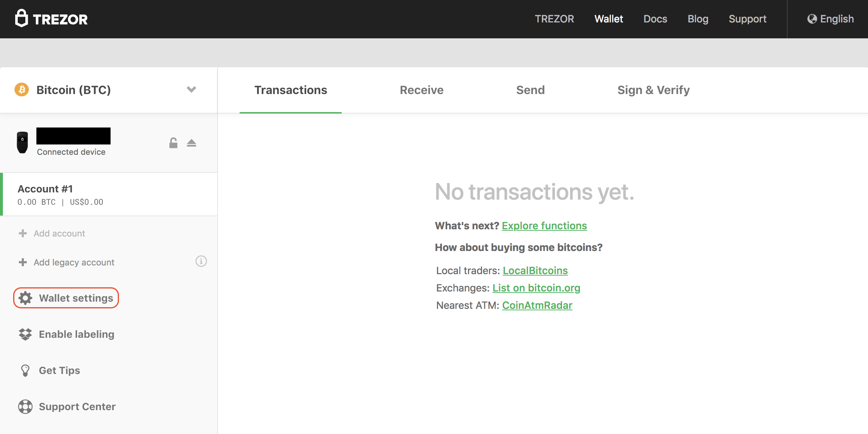Viewport: 868px width, 434px height.
Task: Switch to the Send tab
Action: (530, 90)
